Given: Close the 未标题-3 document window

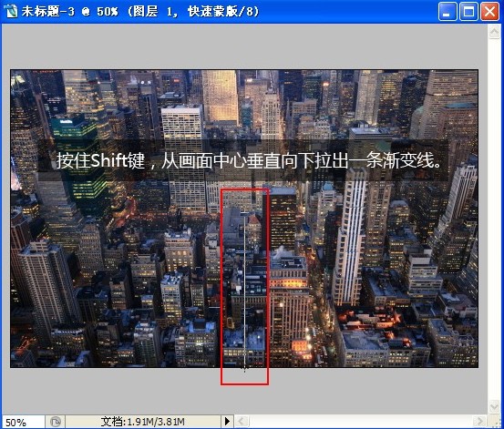Looking at the screenshot, I should [x=489, y=12].
